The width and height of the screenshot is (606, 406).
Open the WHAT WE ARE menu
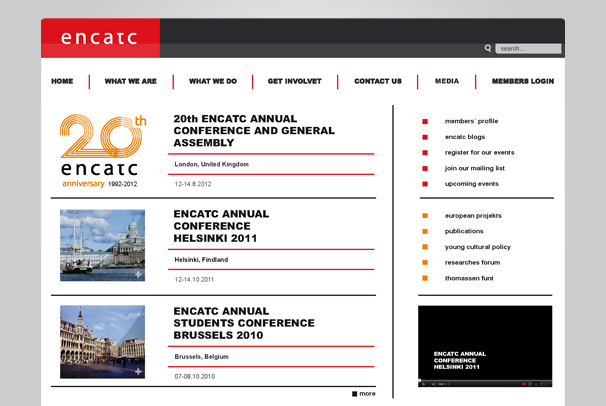130,81
